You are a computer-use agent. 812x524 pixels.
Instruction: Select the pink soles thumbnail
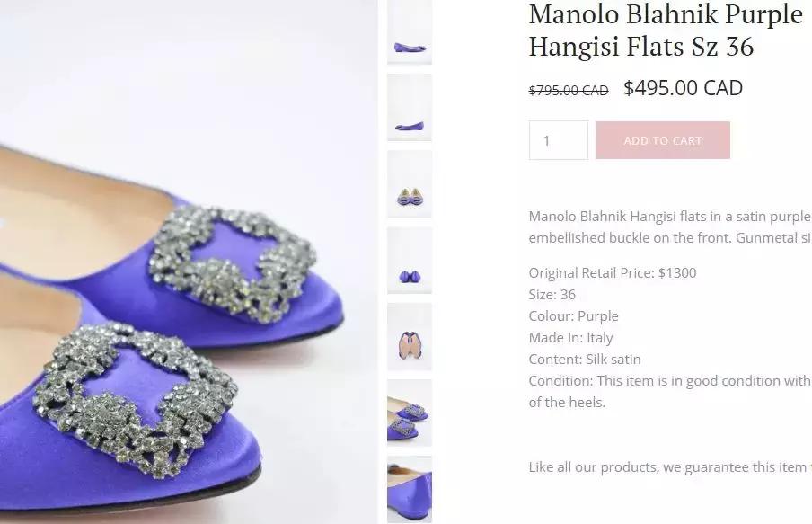(x=409, y=336)
